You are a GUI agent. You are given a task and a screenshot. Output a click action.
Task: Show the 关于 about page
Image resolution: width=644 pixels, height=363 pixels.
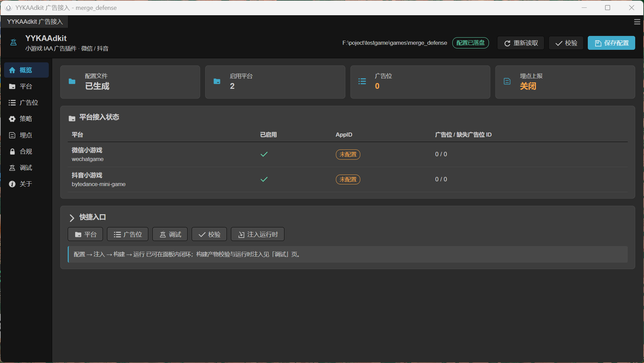coord(26,184)
